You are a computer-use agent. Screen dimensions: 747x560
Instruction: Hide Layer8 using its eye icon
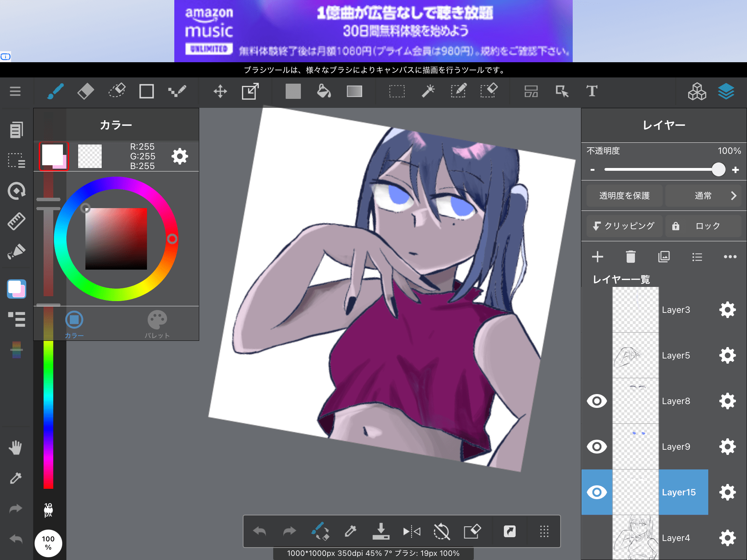coord(597,401)
